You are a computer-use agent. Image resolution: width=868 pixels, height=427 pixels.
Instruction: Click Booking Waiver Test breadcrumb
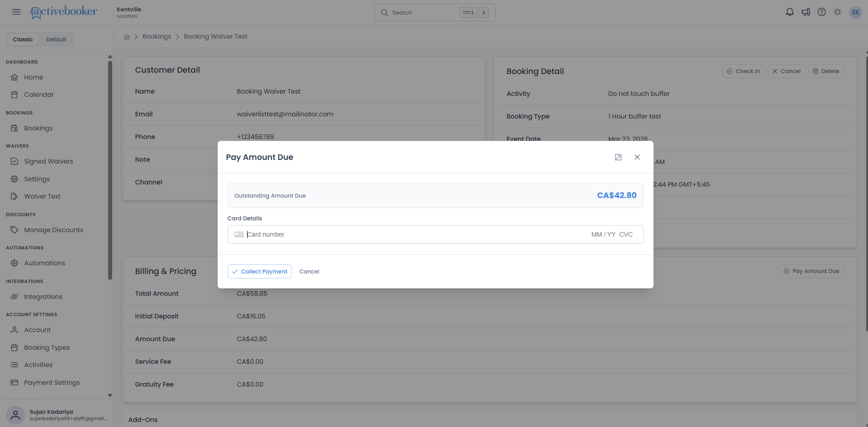[x=216, y=37]
